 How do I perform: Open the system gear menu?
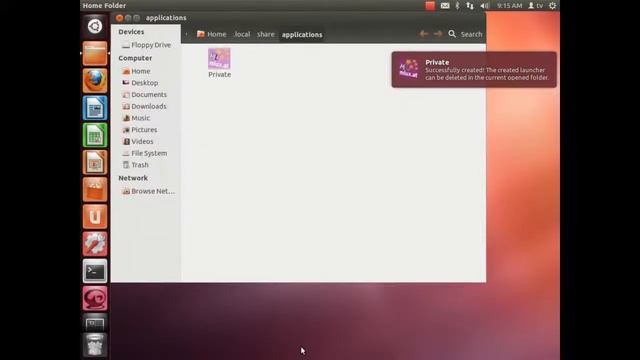(552, 6)
